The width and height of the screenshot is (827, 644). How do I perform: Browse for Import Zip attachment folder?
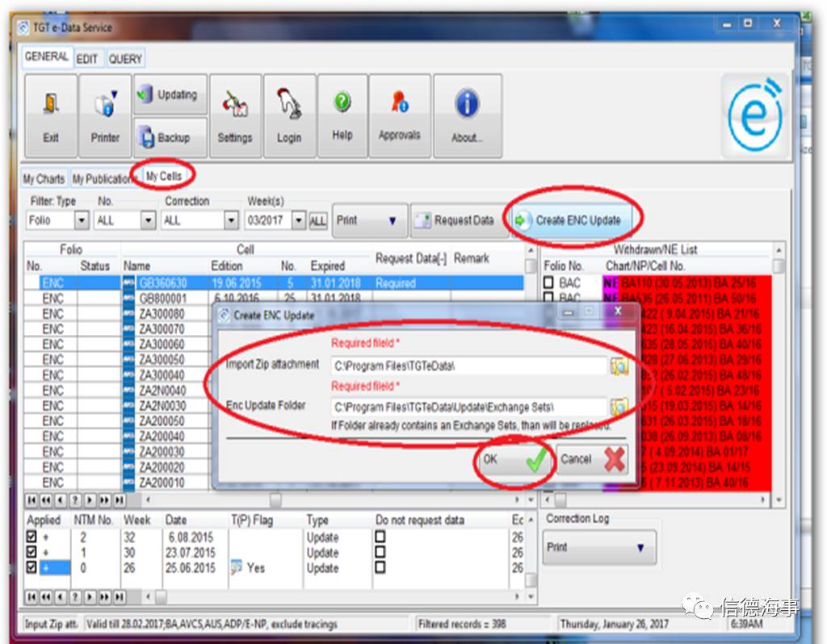click(x=619, y=366)
